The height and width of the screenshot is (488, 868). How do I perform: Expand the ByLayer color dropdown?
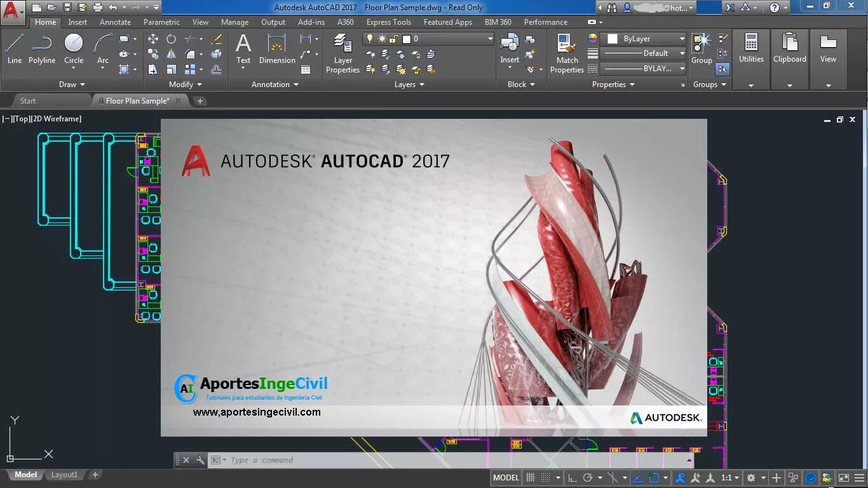(680, 38)
